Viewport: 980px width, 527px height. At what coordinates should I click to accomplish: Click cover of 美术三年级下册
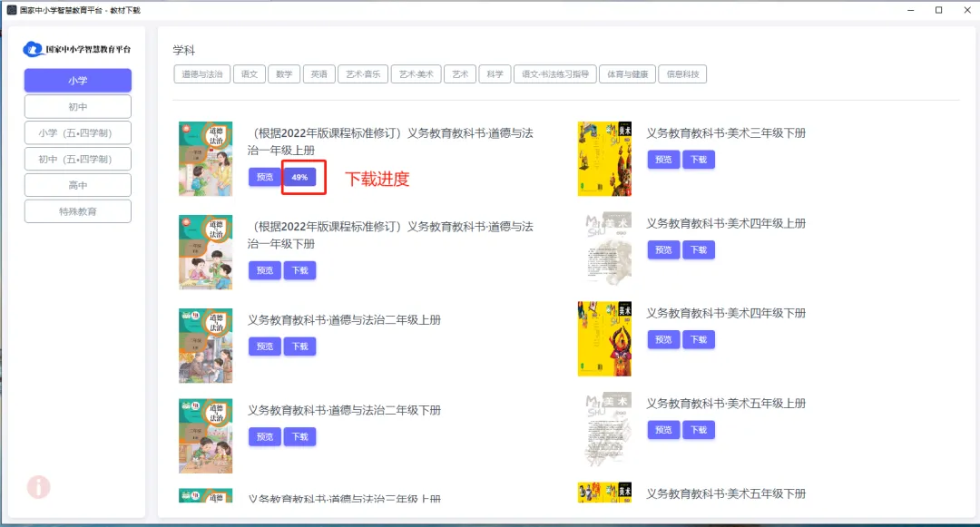tap(604, 159)
